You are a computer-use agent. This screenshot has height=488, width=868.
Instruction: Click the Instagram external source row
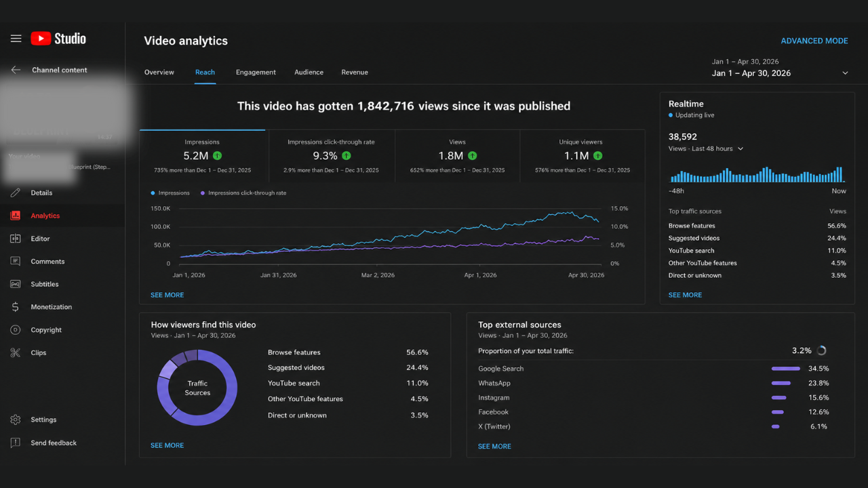click(x=653, y=398)
